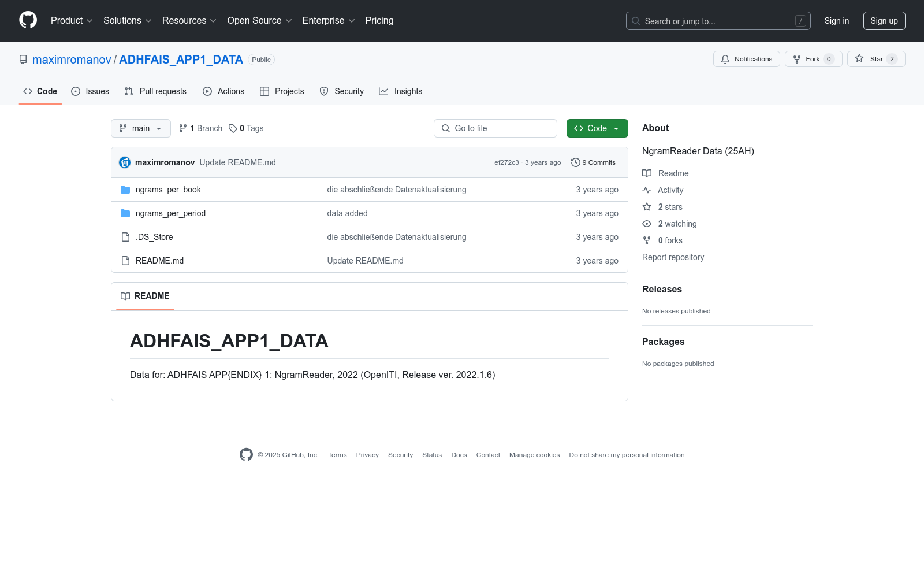Click the folder icon beside ngrams_per_period
Image resolution: width=924 pixels, height=578 pixels.
pyautogui.click(x=125, y=213)
